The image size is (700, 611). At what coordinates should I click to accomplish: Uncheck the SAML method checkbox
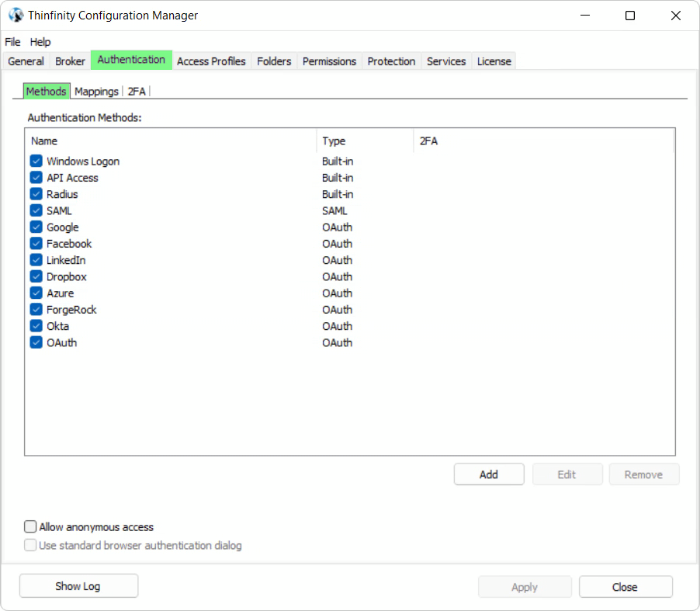point(36,210)
